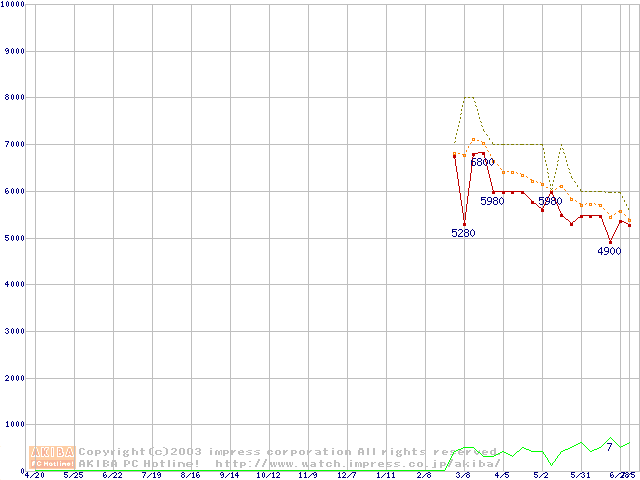The width and height of the screenshot is (640, 480).
Task: Select the 1000 y-axis label
Action: [x=15, y=425]
